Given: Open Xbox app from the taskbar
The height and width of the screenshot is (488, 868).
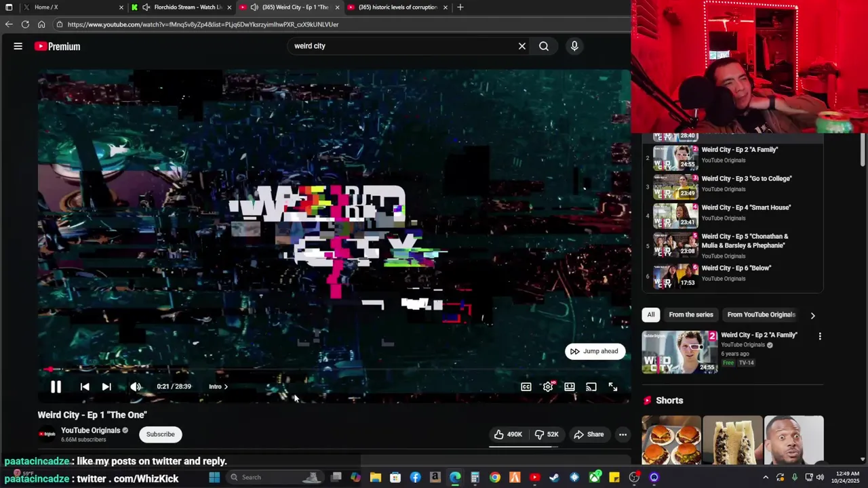Looking at the screenshot, I should tap(595, 477).
